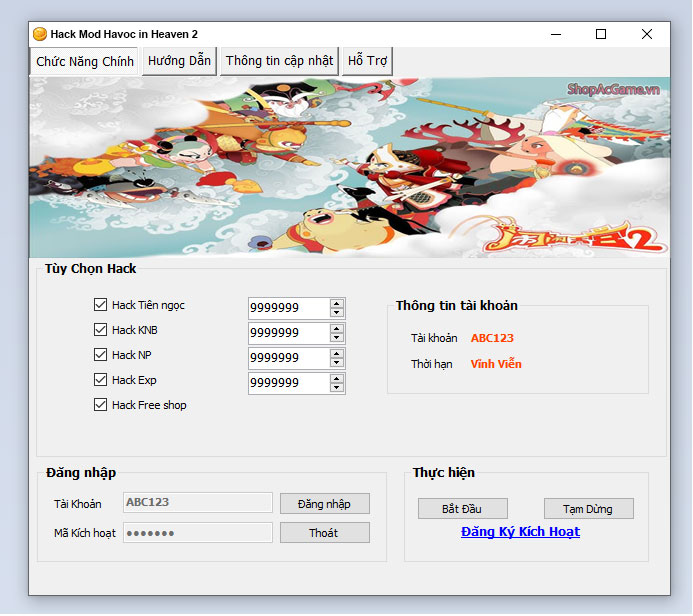Click the ABC123 account name text
Viewport: 693px width, 616px height.
492,338
